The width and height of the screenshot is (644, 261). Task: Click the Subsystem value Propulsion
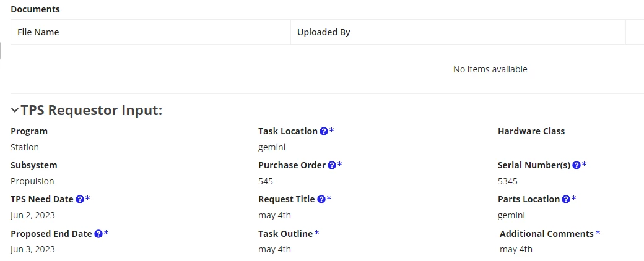[x=32, y=181]
